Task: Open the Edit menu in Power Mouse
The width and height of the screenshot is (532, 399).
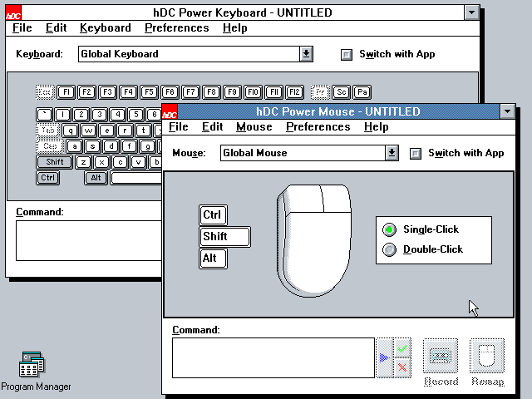Action: pos(213,127)
